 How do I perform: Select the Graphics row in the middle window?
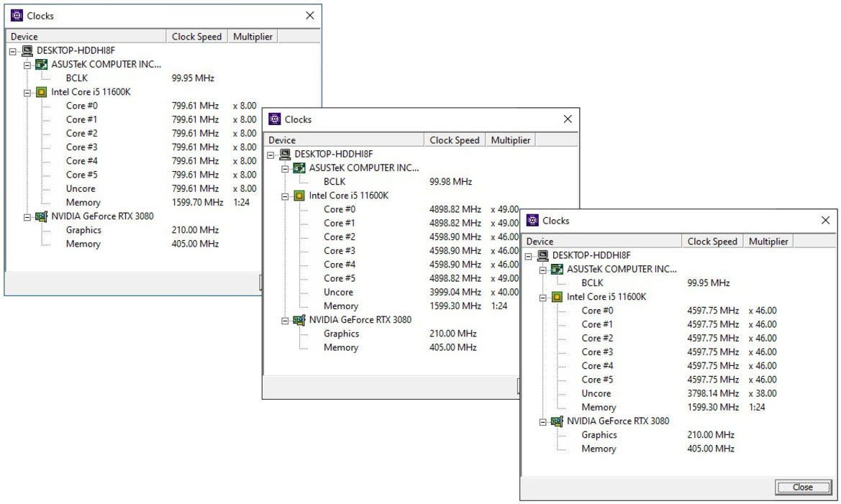[399, 334]
